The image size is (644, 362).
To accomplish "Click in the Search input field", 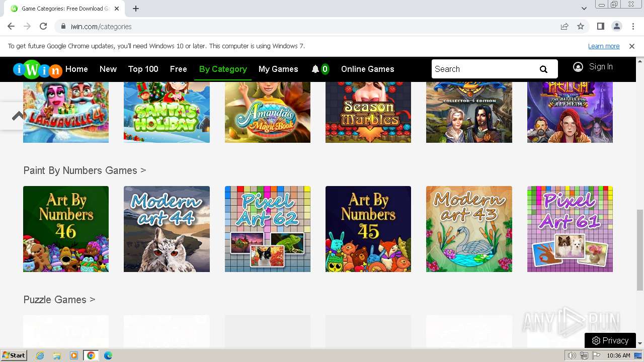I will click(483, 69).
